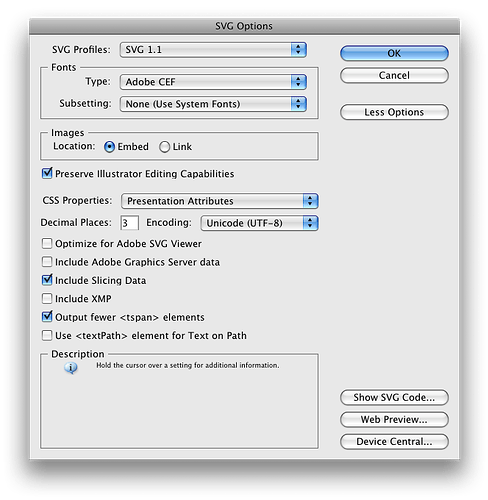Launch Web Preview
This screenshot has height=500, width=488.
[x=394, y=419]
